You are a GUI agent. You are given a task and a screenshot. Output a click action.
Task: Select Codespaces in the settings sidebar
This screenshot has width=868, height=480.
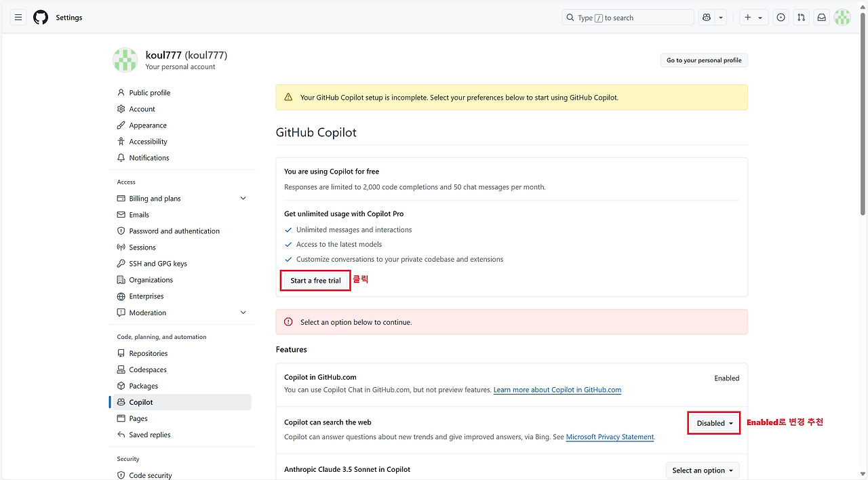148,369
